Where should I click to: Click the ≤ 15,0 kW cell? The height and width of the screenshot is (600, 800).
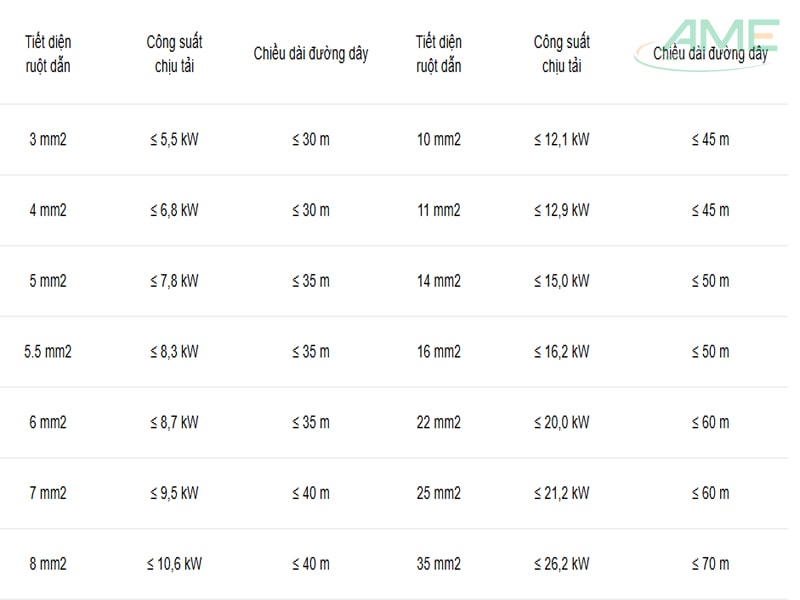point(562,281)
